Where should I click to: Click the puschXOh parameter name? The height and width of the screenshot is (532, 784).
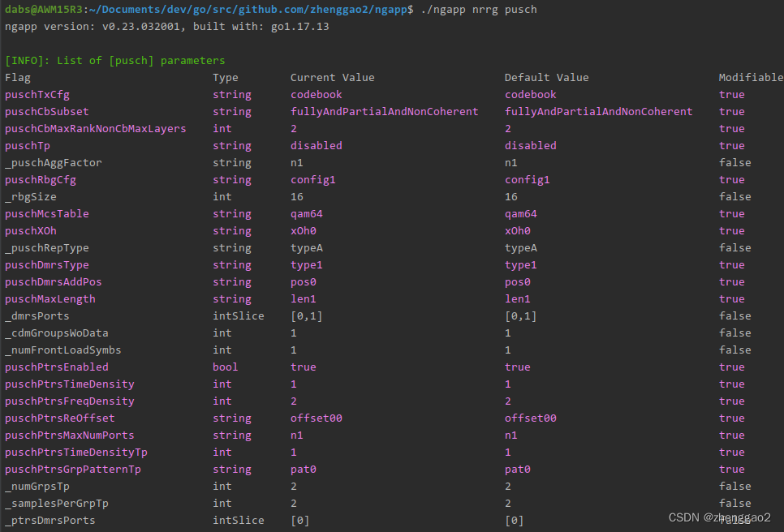click(31, 231)
